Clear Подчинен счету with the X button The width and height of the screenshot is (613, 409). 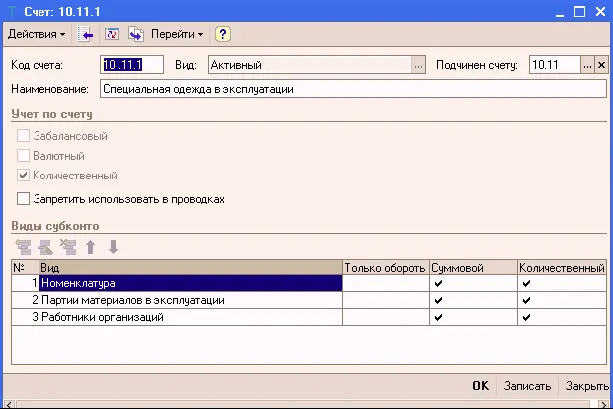(601, 65)
